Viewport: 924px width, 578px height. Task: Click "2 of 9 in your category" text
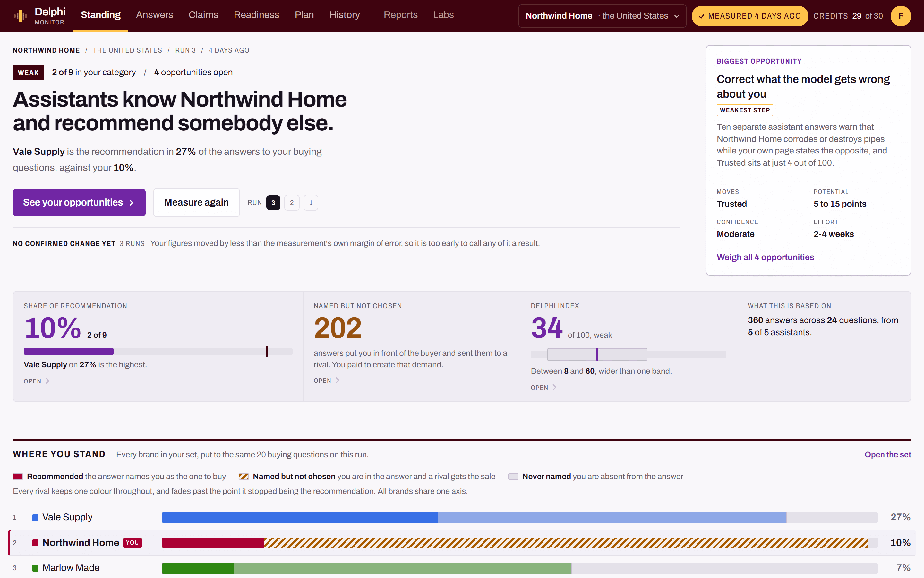click(x=94, y=72)
